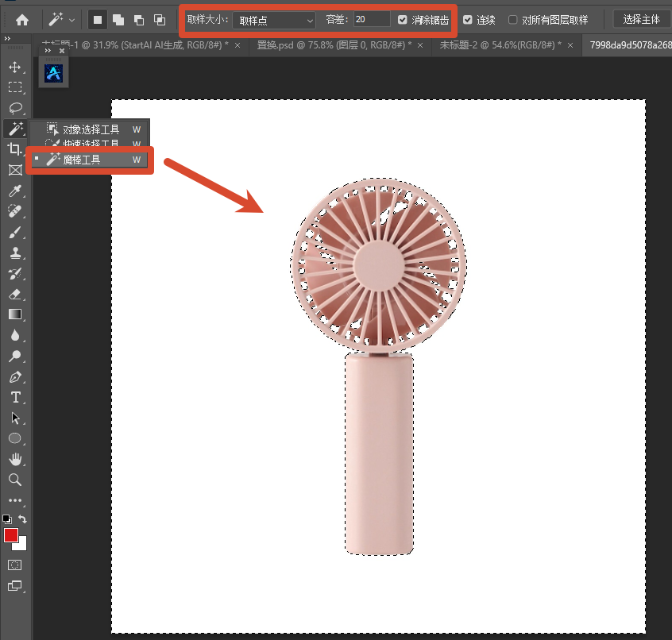Select New Selection mode icon
This screenshot has width=672, height=640.
pyautogui.click(x=98, y=20)
